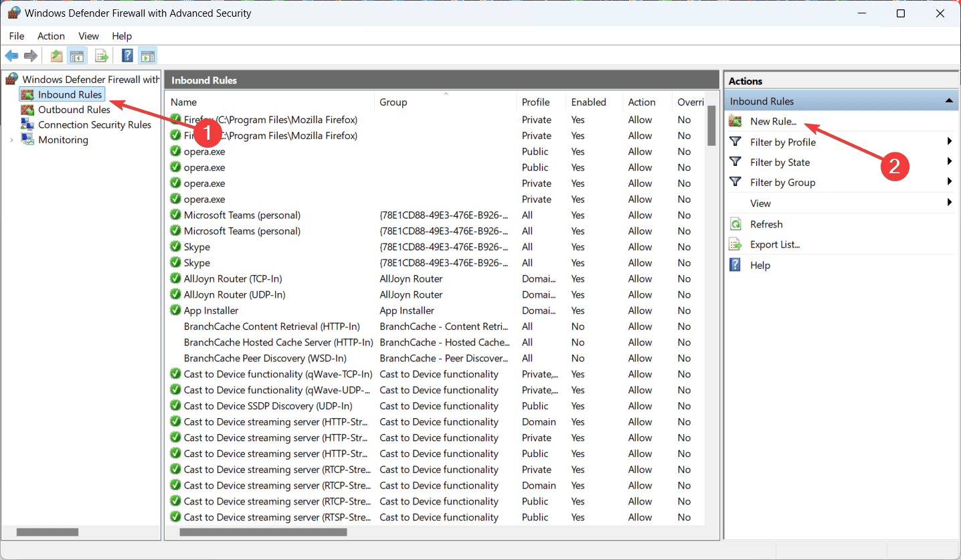Image resolution: width=961 pixels, height=560 pixels.
Task: Click the Filter by Profile funnel icon
Action: [735, 142]
